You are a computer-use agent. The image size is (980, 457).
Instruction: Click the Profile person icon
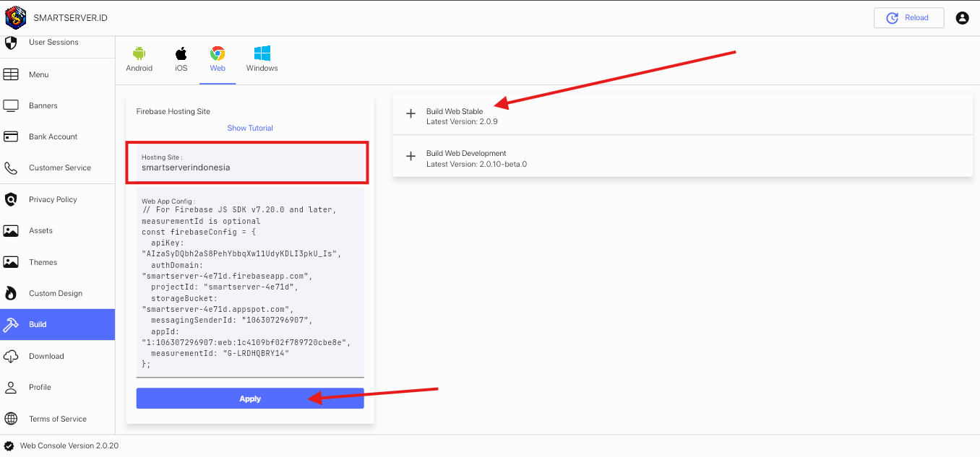coord(11,388)
